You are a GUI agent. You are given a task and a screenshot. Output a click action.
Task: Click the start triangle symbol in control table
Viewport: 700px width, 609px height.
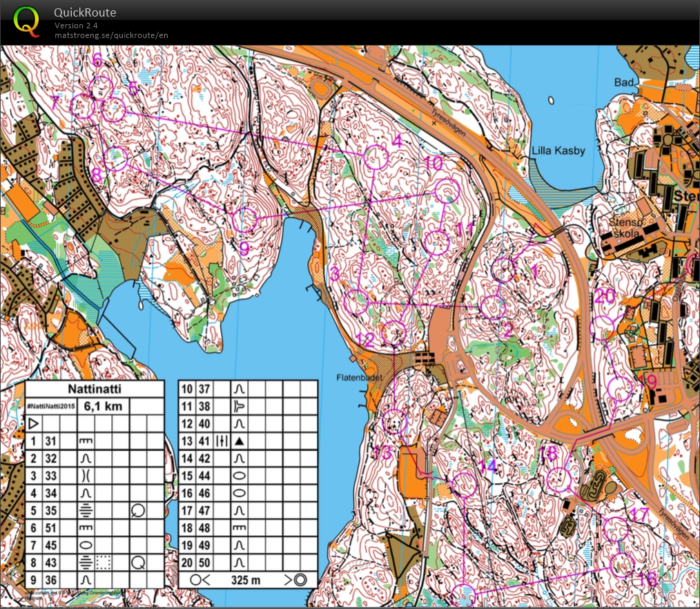coord(34,423)
